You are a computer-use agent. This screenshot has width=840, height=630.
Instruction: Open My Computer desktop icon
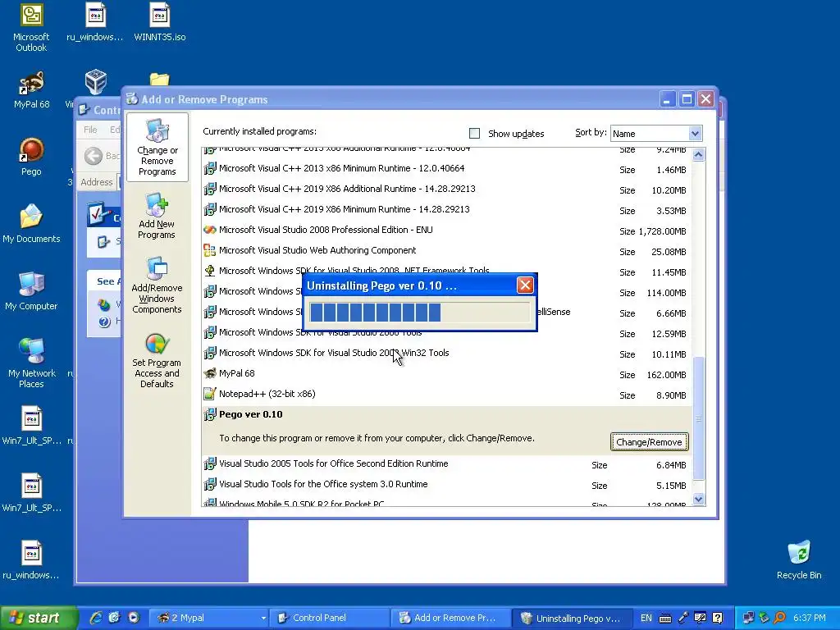[31, 291]
